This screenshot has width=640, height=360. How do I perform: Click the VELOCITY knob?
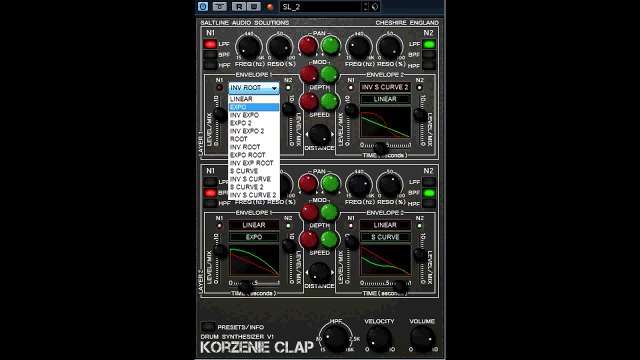click(x=379, y=338)
